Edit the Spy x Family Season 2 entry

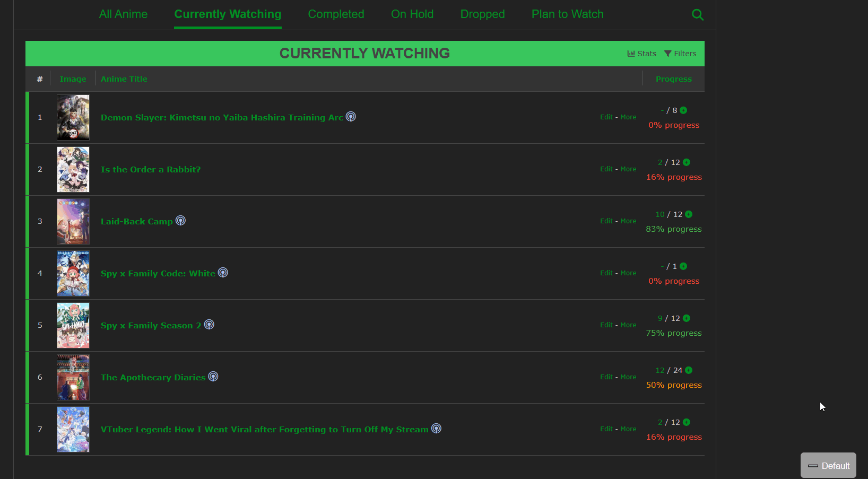point(606,325)
